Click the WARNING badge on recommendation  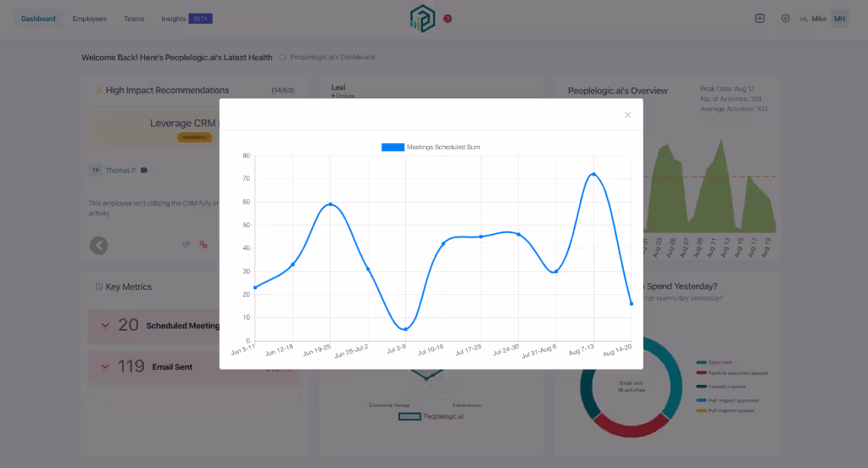pos(194,137)
